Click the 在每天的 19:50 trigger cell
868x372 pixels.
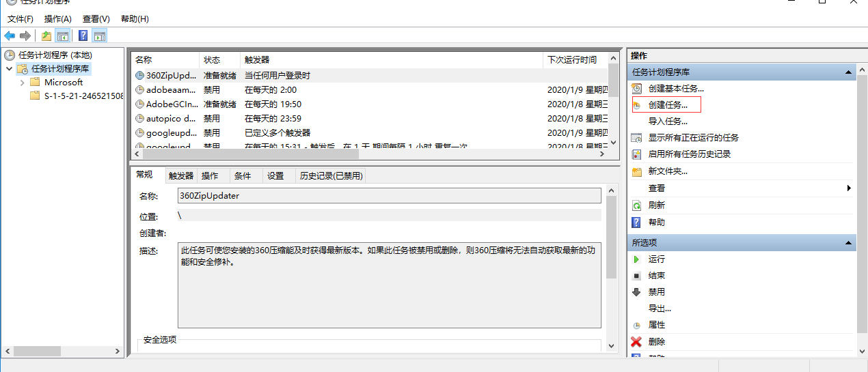(273, 104)
